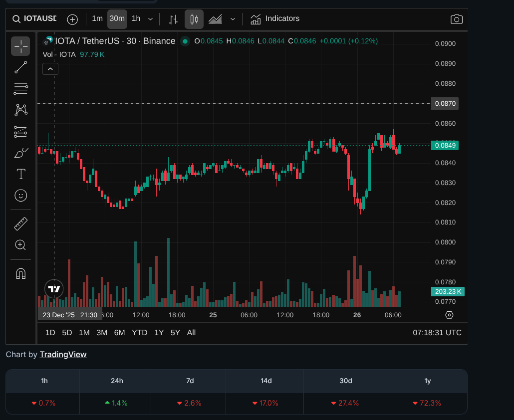Open the Indicators menu
Viewport: 514px width, 420px height.
274,18
